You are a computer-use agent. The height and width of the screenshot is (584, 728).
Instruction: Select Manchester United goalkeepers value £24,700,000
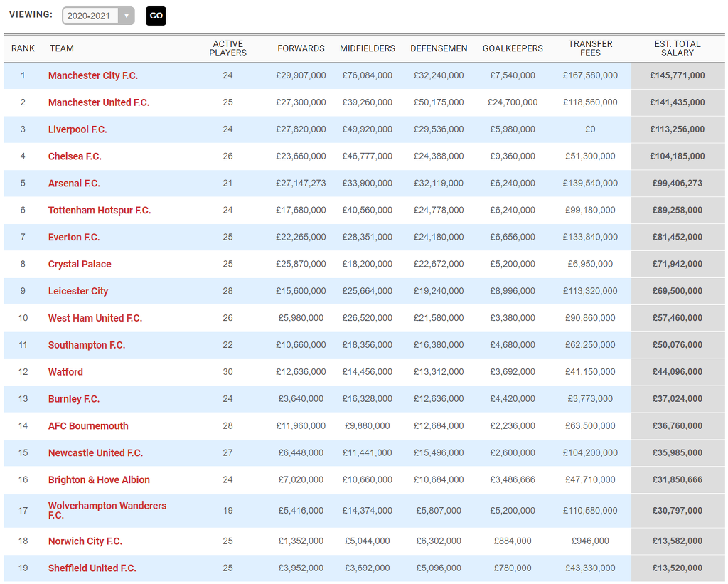pos(513,102)
